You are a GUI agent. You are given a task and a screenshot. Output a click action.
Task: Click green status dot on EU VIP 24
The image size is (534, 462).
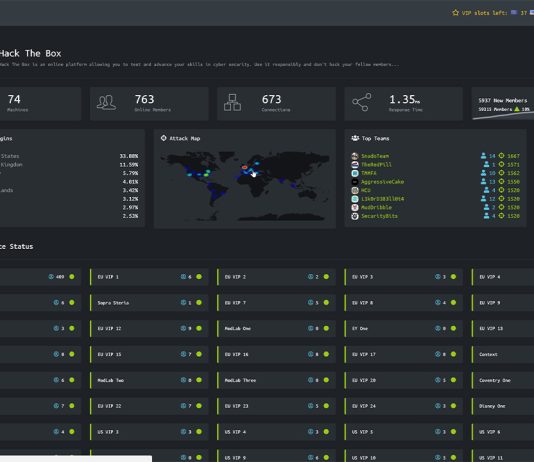453,406
